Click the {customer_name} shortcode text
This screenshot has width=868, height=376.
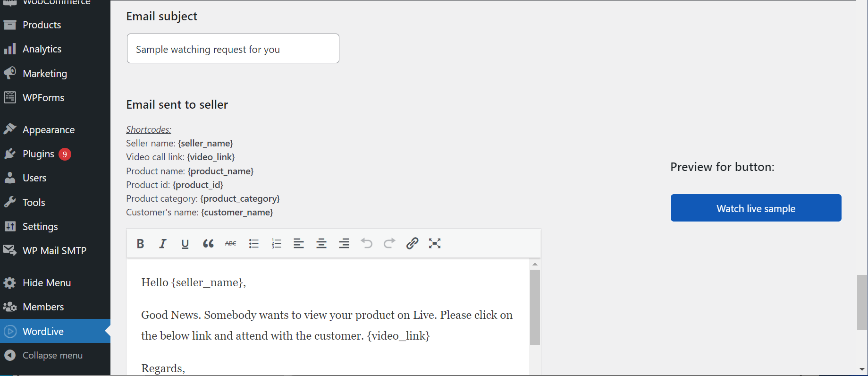coord(237,212)
